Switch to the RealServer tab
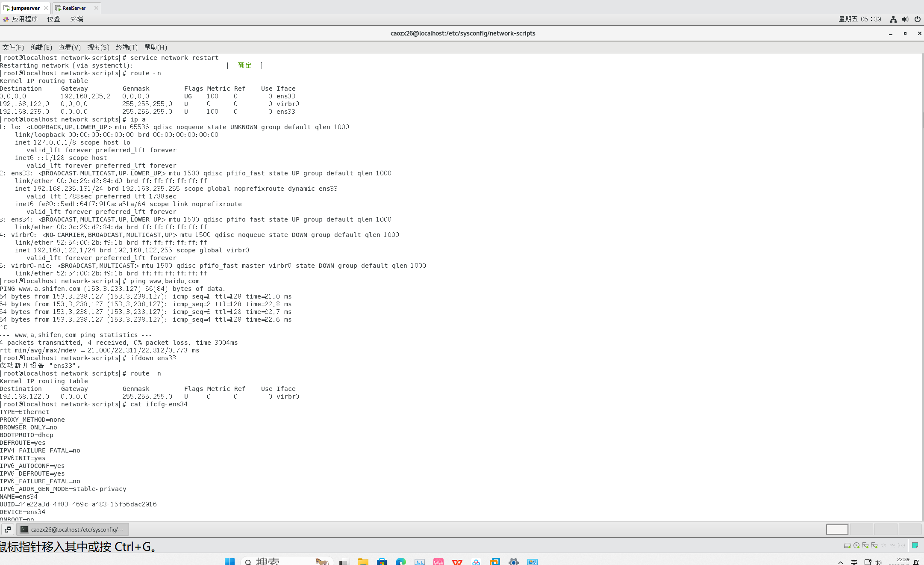This screenshot has width=924, height=565. 74,8
